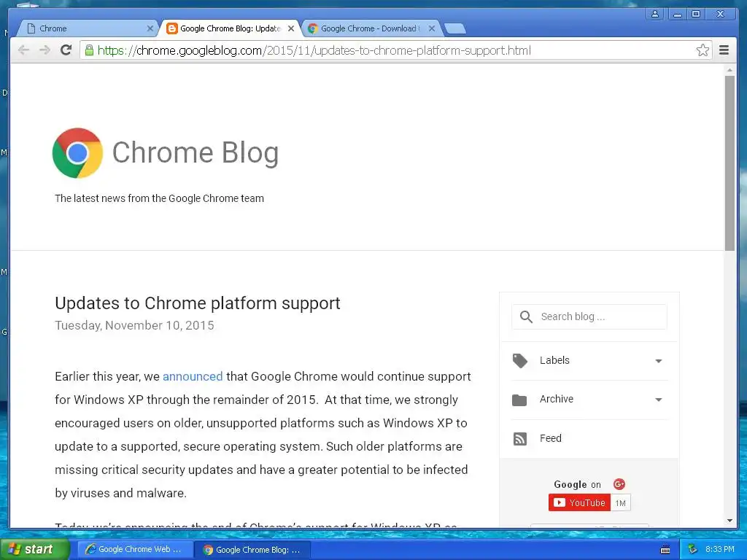Click the article title Updates to Chrome platform support

coord(198,303)
